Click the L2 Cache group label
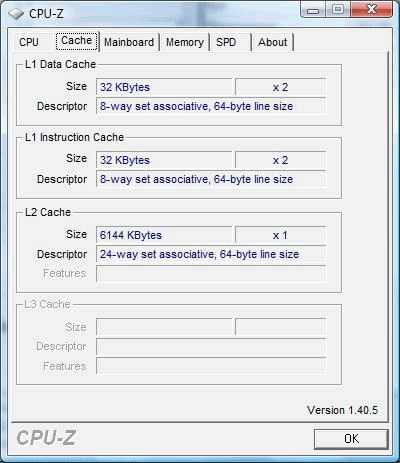Viewport: 400px width, 463px height. pyautogui.click(x=48, y=212)
